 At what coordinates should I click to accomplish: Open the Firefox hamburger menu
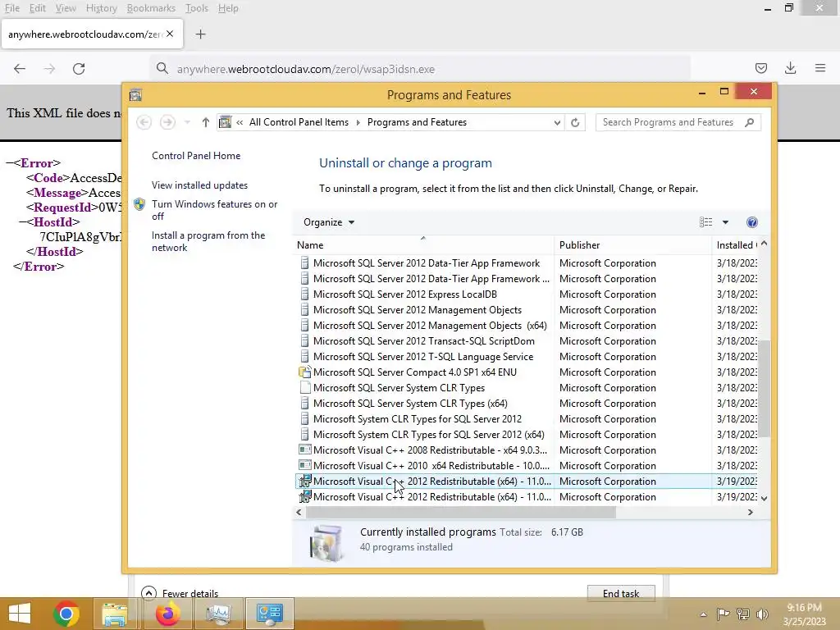(819, 68)
